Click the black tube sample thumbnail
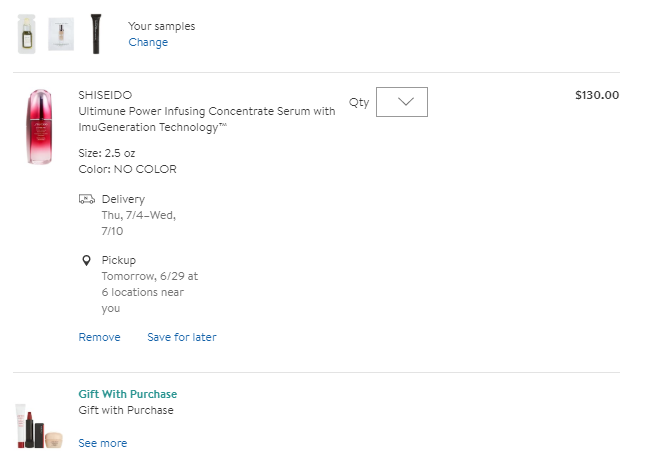This screenshot has height=466, width=647. [x=96, y=33]
